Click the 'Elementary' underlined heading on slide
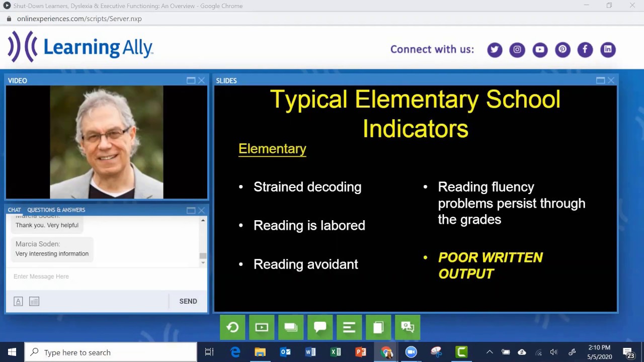Image resolution: width=644 pixels, height=362 pixels. click(x=272, y=149)
